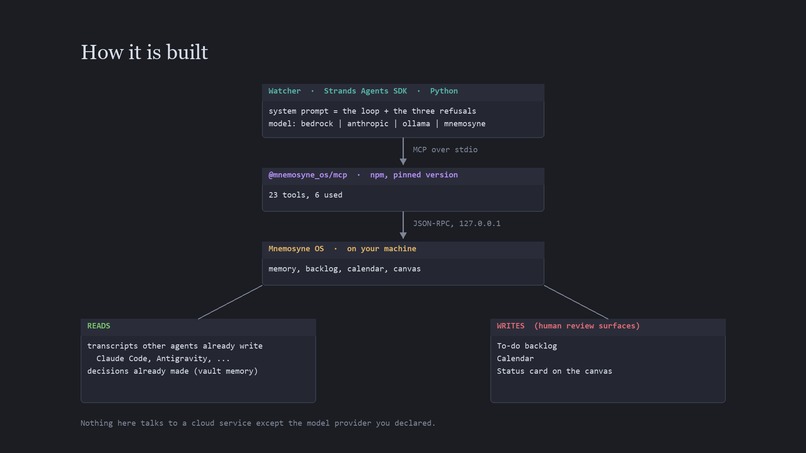Click 'npm, pinned version' text
806x453 pixels.
[x=414, y=175]
